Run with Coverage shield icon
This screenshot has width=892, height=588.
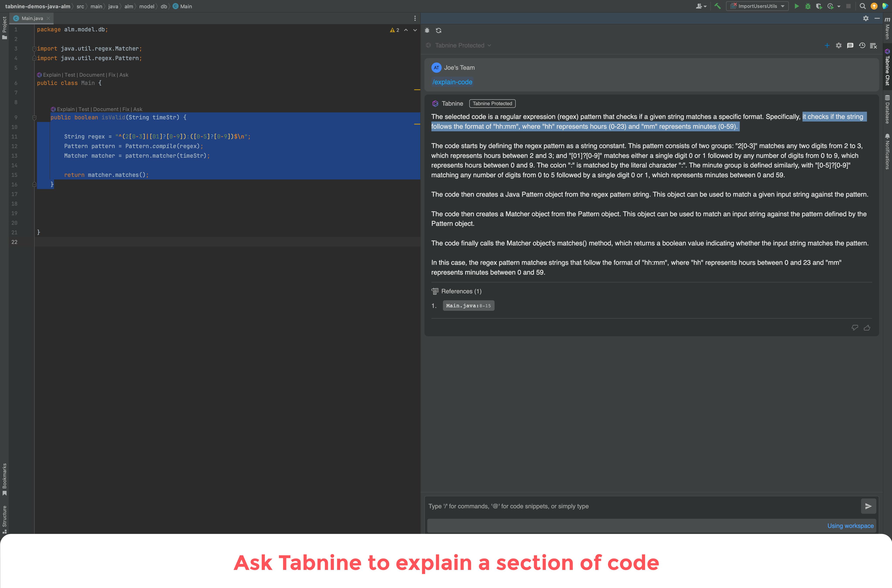819,6
